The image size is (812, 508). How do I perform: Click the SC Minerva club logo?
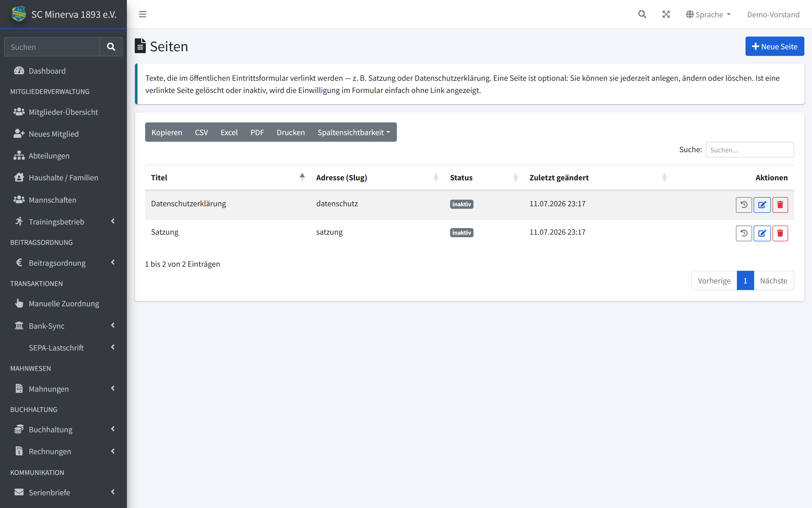click(19, 14)
